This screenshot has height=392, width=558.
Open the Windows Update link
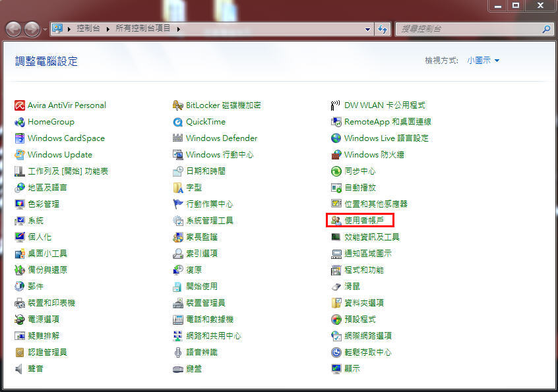coord(59,155)
